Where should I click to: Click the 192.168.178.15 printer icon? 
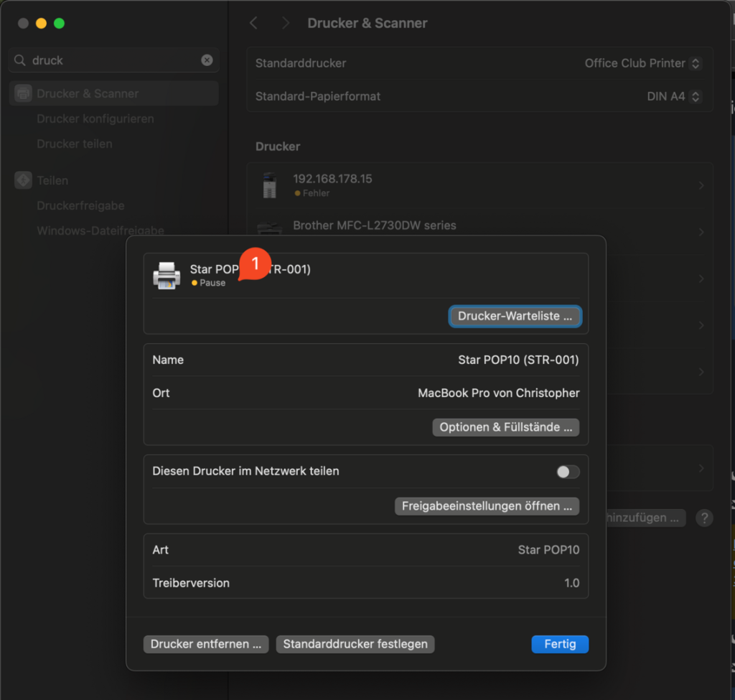point(269,185)
